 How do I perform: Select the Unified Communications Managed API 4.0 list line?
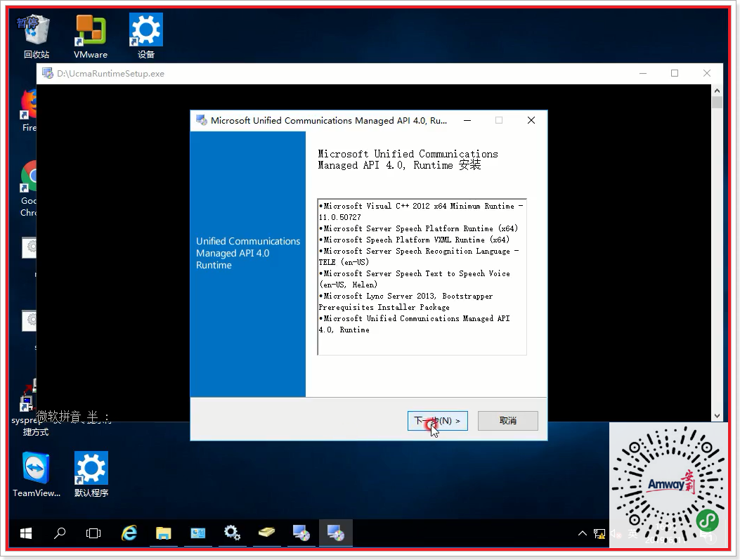pyautogui.click(x=415, y=324)
